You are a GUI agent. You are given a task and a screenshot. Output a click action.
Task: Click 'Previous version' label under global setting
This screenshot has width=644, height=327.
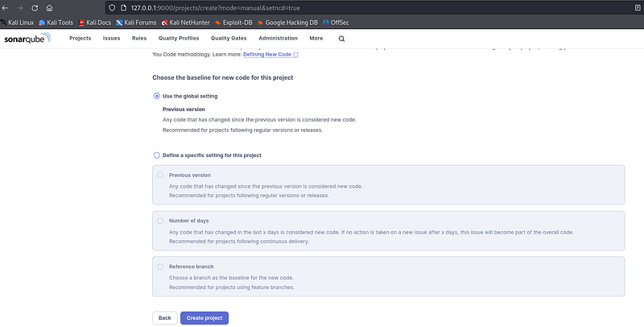coord(184,110)
